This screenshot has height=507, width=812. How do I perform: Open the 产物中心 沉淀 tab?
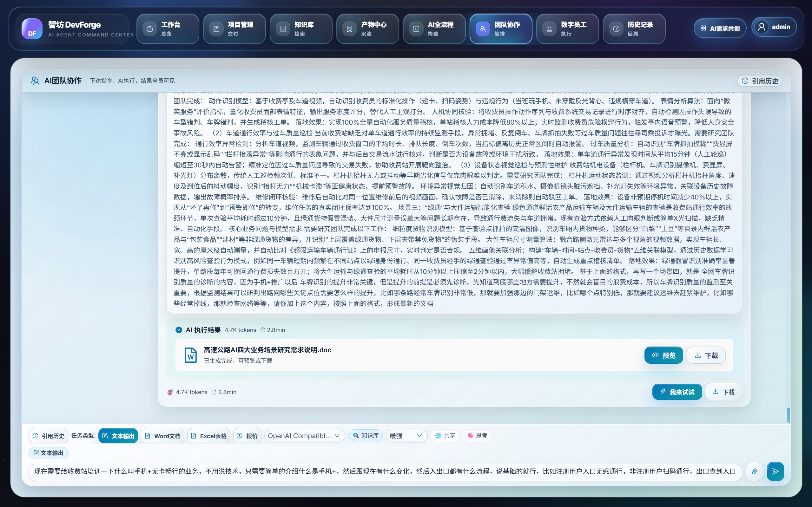368,29
